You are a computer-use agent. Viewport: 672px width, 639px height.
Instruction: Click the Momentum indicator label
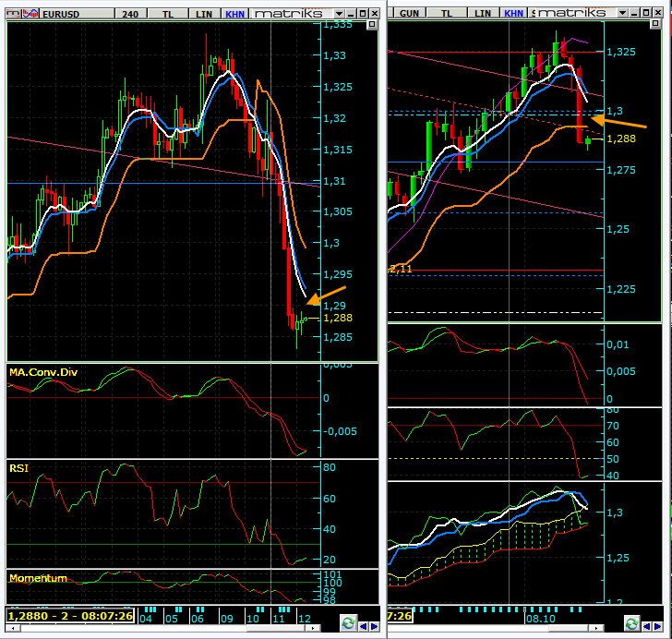click(x=38, y=578)
